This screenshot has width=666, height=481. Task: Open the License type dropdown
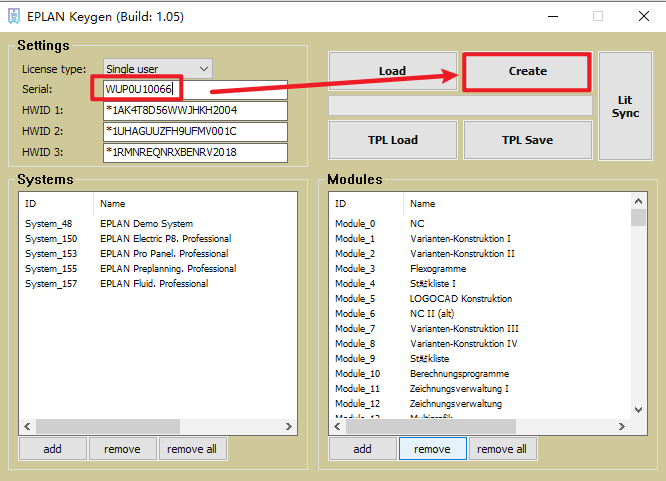pyautogui.click(x=158, y=69)
